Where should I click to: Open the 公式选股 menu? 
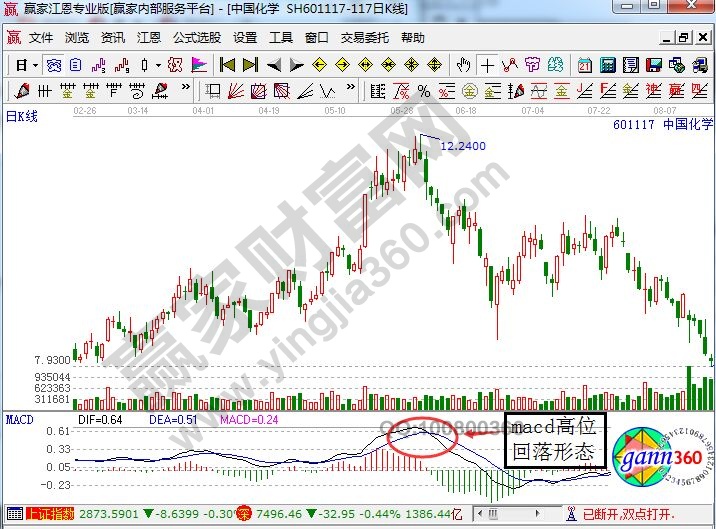point(197,38)
